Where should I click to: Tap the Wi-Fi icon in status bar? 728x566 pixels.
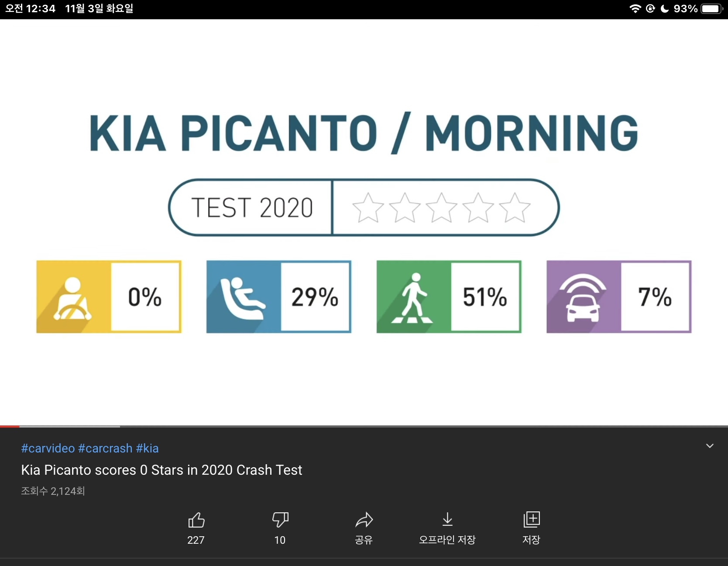635,9
